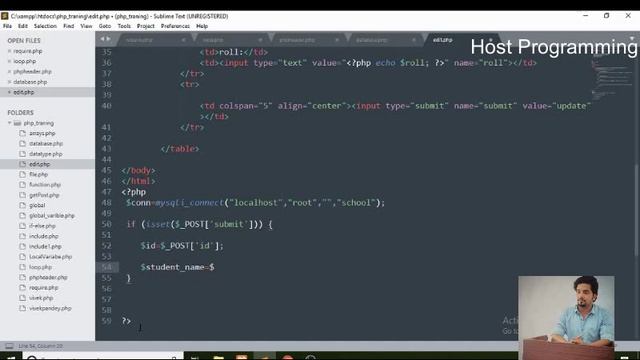Select require.php under Open Files

pos(28,51)
